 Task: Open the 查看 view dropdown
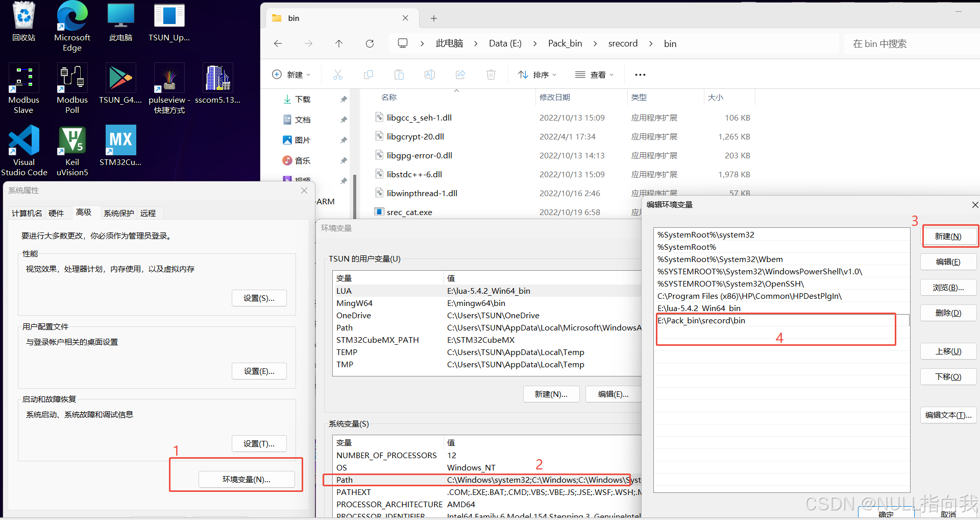594,75
